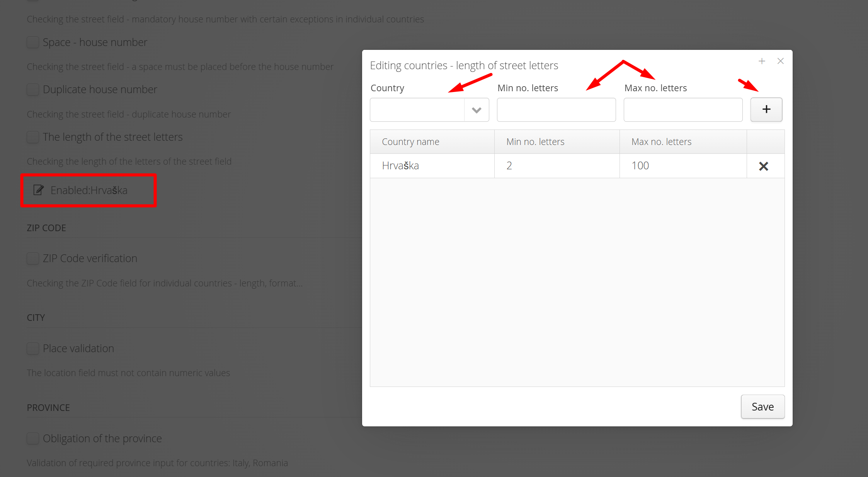The height and width of the screenshot is (477, 868).
Task: Click the plus button to add country
Action: click(766, 109)
